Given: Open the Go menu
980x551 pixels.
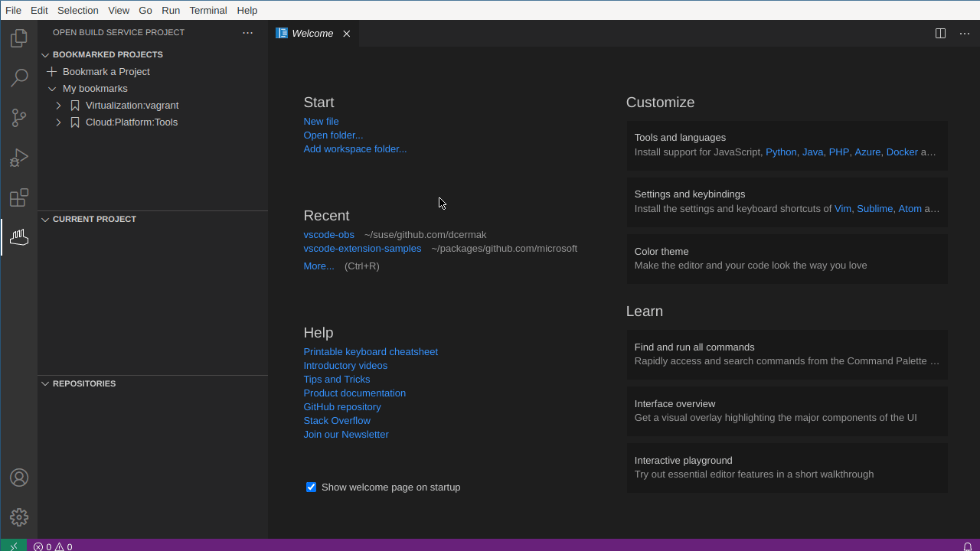Looking at the screenshot, I should [145, 10].
